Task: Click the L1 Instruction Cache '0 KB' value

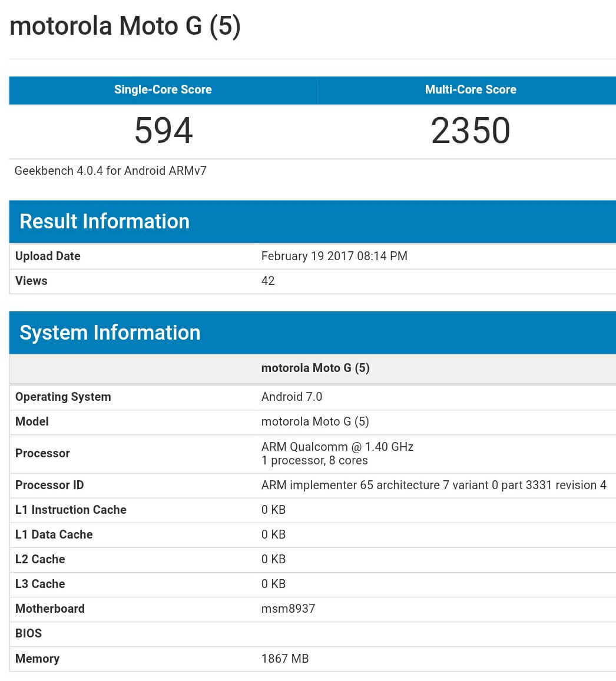Action: click(x=273, y=510)
